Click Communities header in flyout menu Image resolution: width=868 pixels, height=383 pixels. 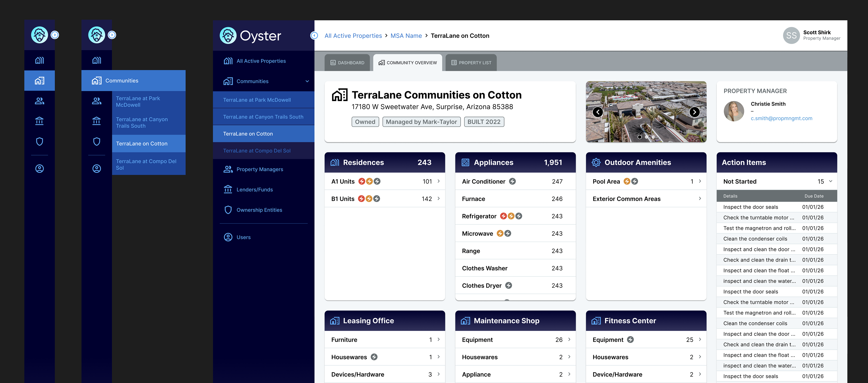(133, 81)
